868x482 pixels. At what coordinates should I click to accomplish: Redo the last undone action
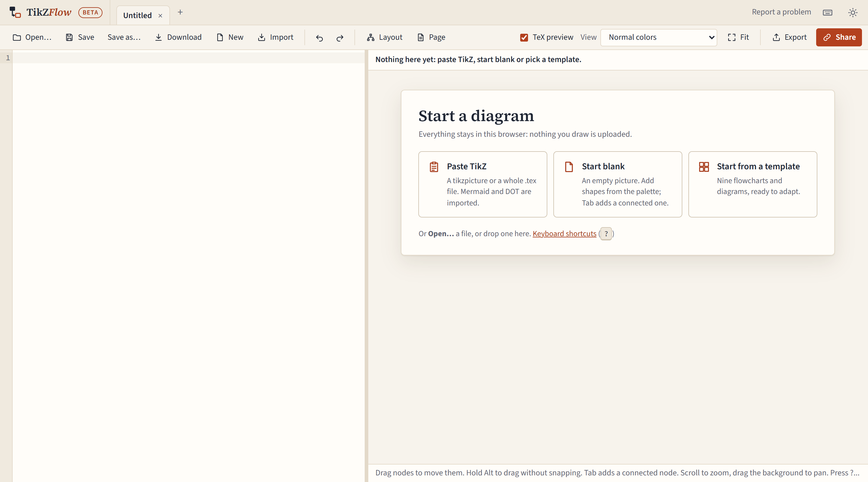point(340,38)
